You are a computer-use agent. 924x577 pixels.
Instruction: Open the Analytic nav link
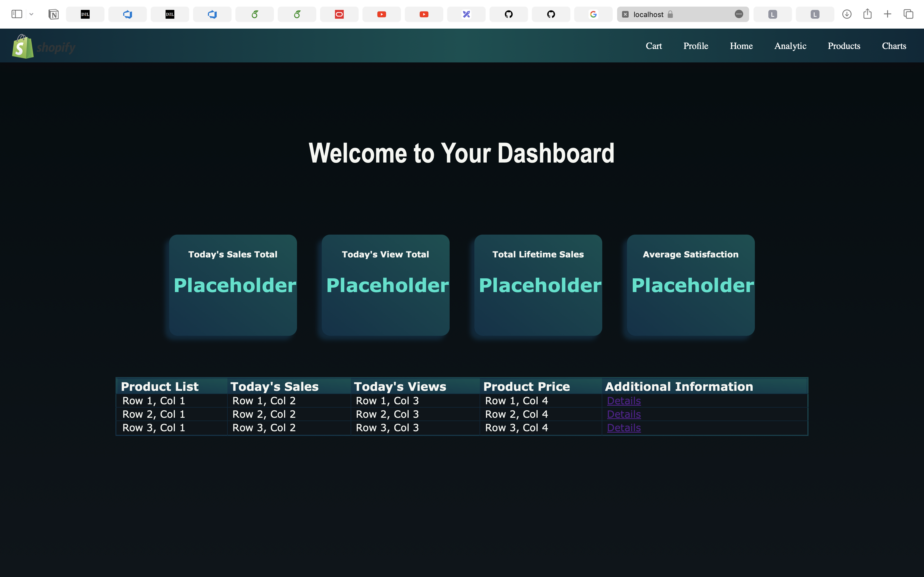click(x=790, y=46)
